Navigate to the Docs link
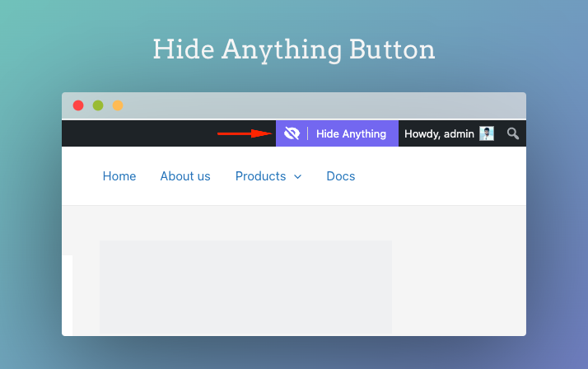This screenshot has height=369, width=588. [340, 176]
